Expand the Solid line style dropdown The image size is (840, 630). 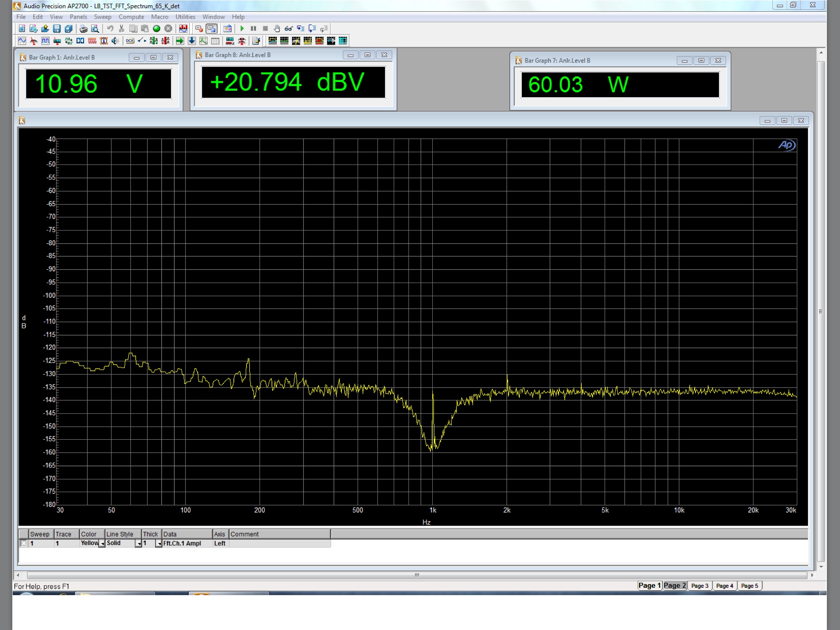click(x=139, y=543)
